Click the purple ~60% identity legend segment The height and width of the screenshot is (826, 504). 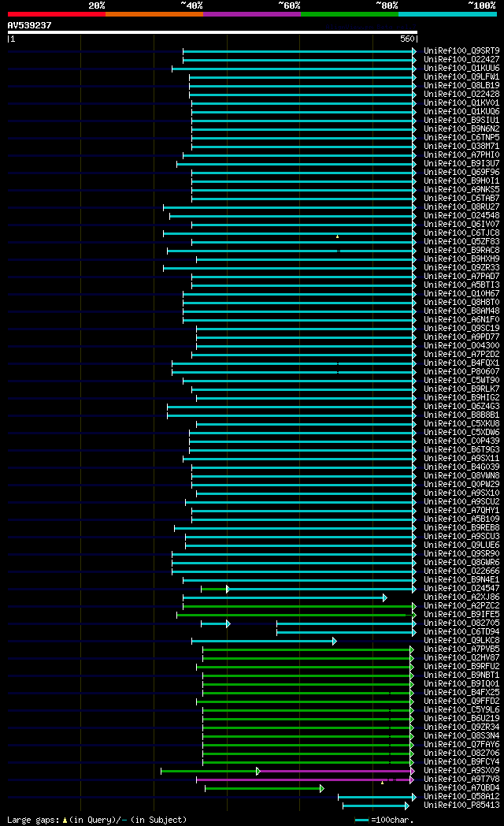[251, 14]
